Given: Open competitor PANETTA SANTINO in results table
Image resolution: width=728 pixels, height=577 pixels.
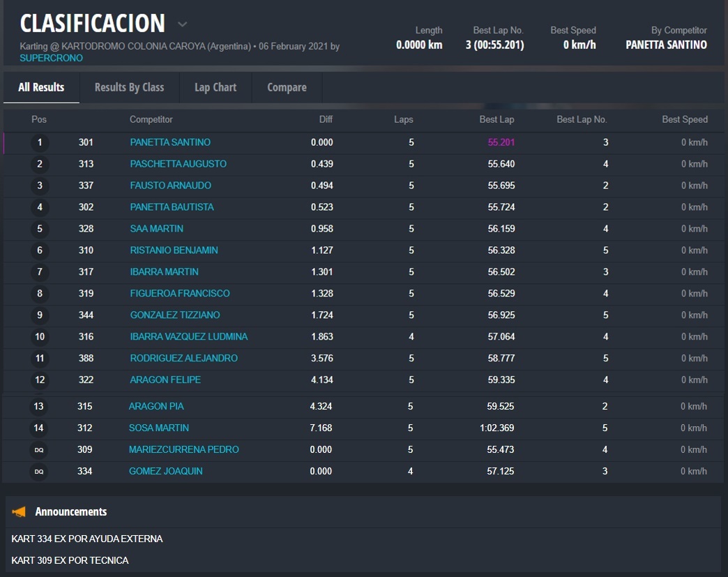Looking at the screenshot, I should coord(170,142).
